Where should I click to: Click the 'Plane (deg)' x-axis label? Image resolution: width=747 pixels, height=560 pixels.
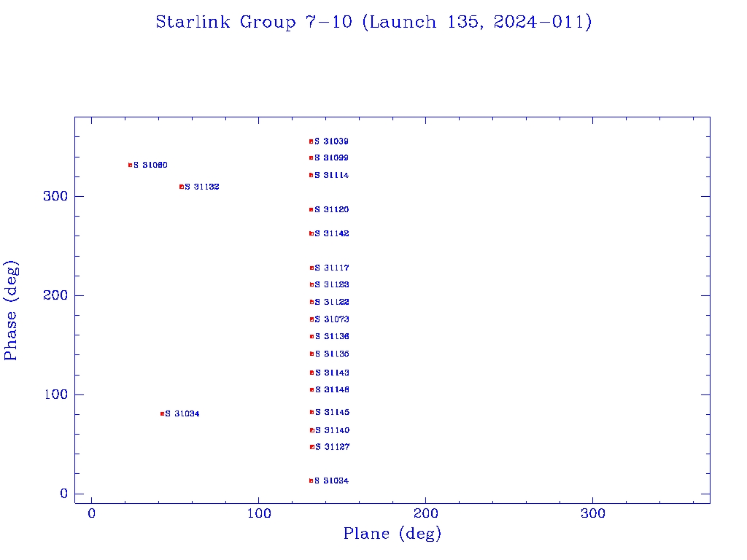(x=392, y=534)
